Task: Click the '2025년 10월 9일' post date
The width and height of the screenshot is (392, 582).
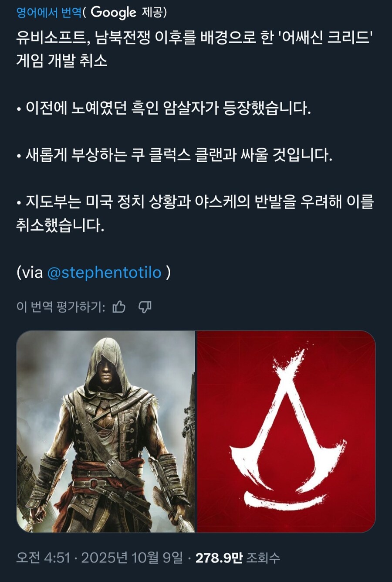Action: [x=132, y=558]
